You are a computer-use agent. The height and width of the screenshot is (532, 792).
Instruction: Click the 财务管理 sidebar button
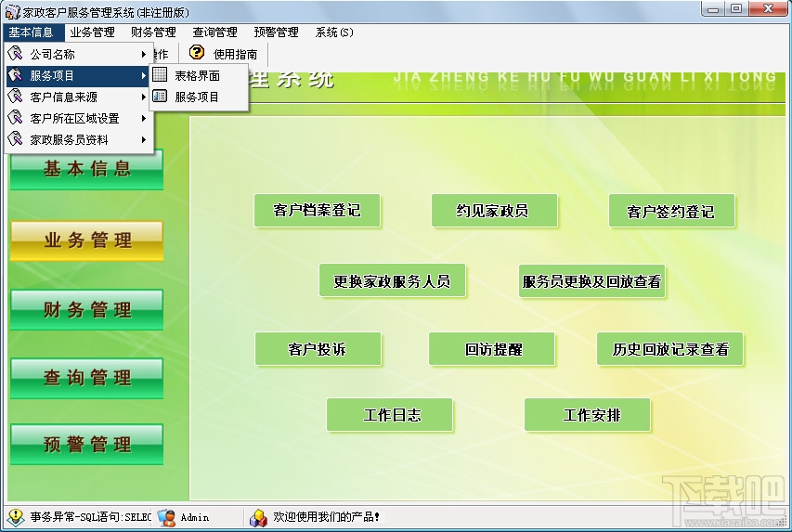pyautogui.click(x=87, y=310)
